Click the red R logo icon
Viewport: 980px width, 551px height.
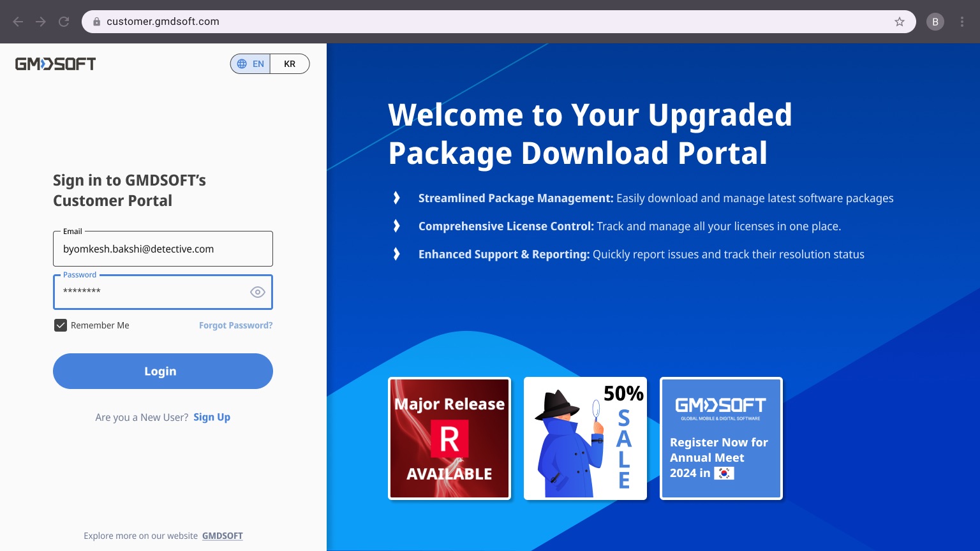tap(450, 439)
